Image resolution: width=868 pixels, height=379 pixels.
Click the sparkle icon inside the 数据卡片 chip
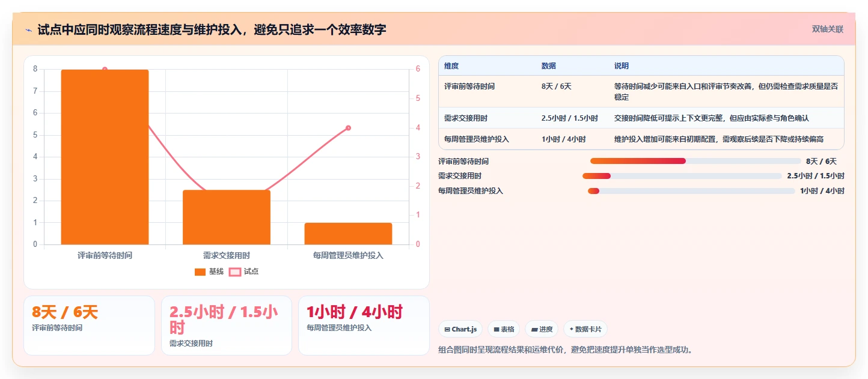pyautogui.click(x=572, y=329)
